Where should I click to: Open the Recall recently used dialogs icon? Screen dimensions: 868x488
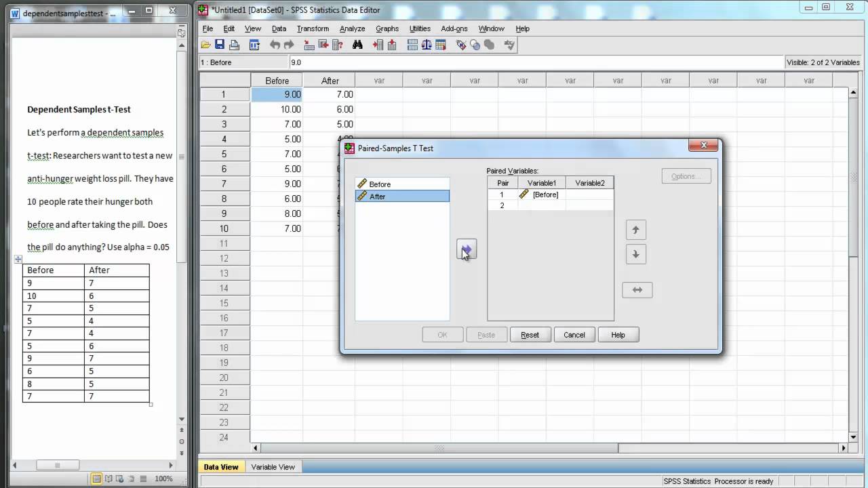254,45
